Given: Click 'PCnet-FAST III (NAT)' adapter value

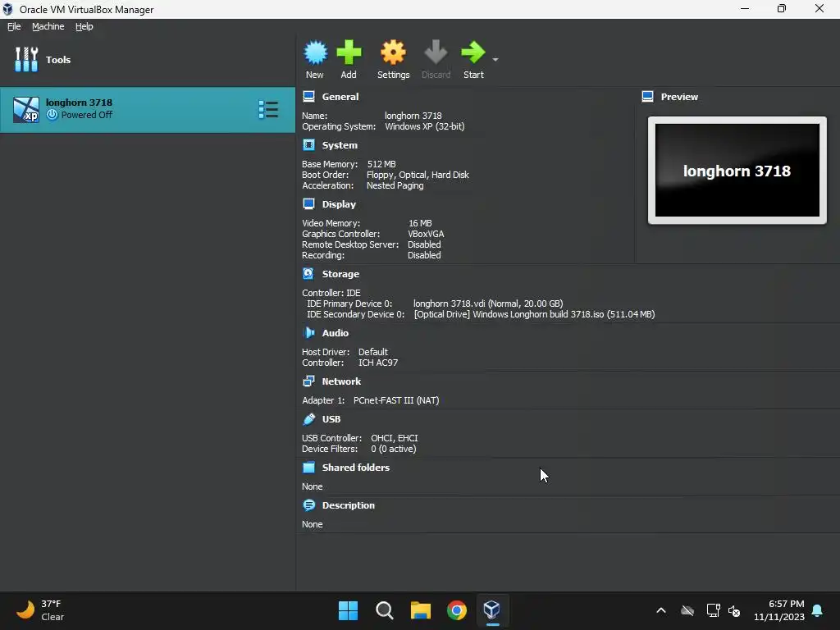Looking at the screenshot, I should coord(396,400).
